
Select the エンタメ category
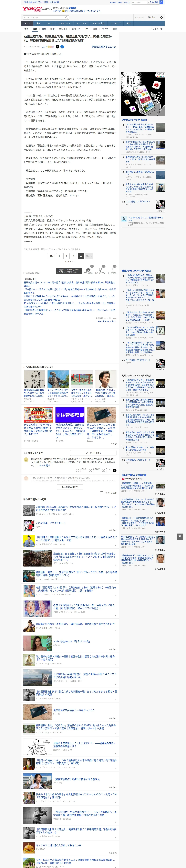pyautogui.click(x=63, y=29)
